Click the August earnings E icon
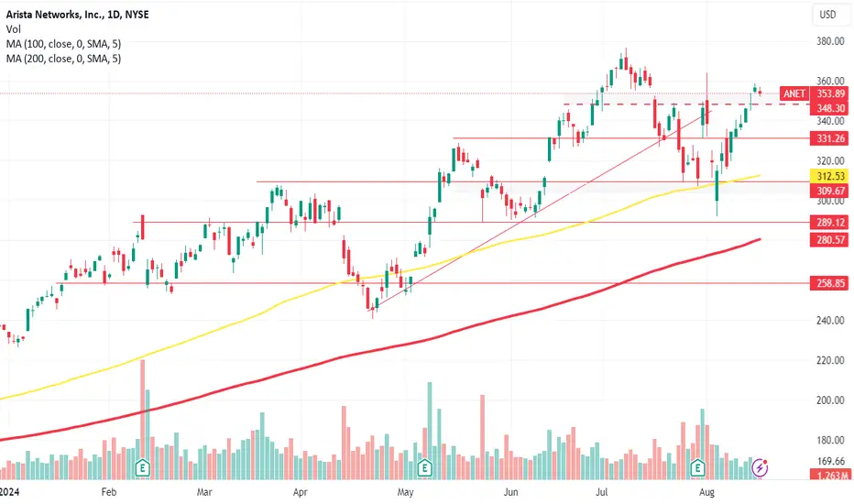Image resolution: width=854 pixels, height=504 pixels. click(x=697, y=467)
